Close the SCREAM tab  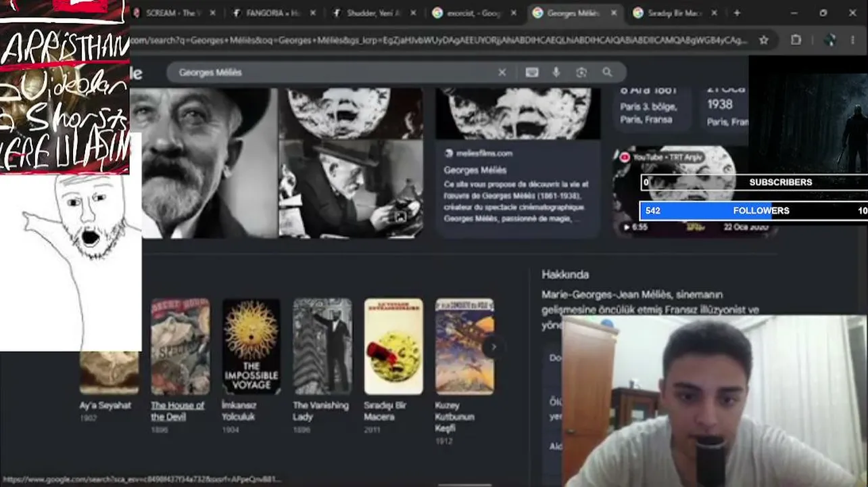click(213, 13)
